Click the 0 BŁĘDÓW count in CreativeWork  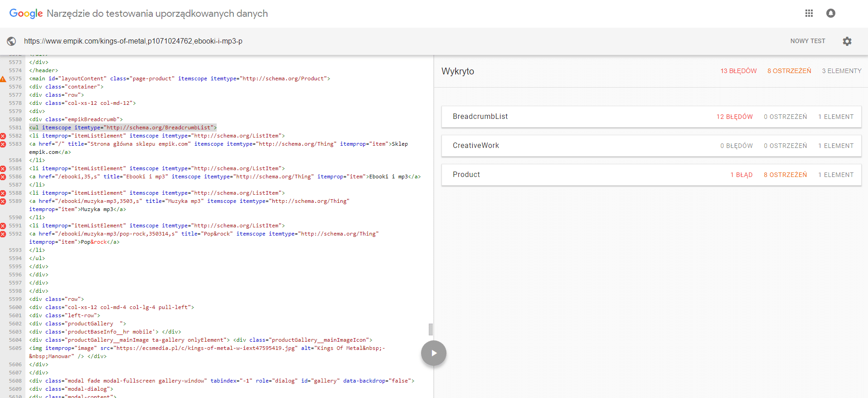tap(737, 146)
